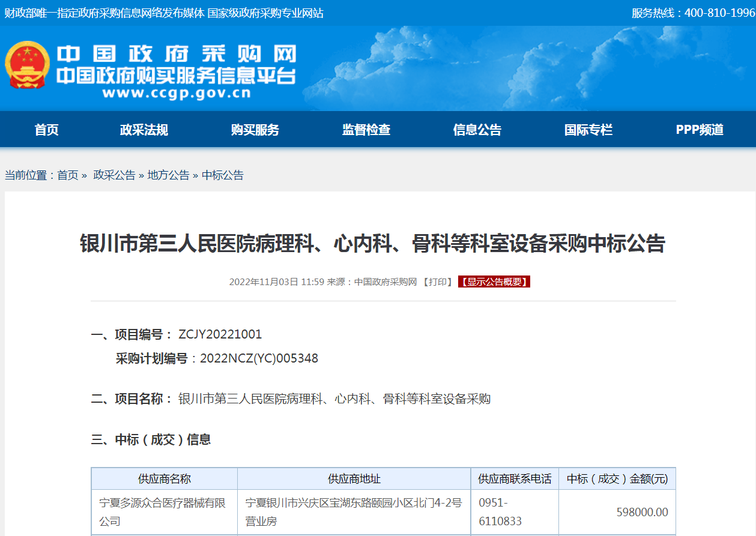Image resolution: width=756 pixels, height=536 pixels.
Task: Open the 政采法规 navigation tab
Action: 144,130
